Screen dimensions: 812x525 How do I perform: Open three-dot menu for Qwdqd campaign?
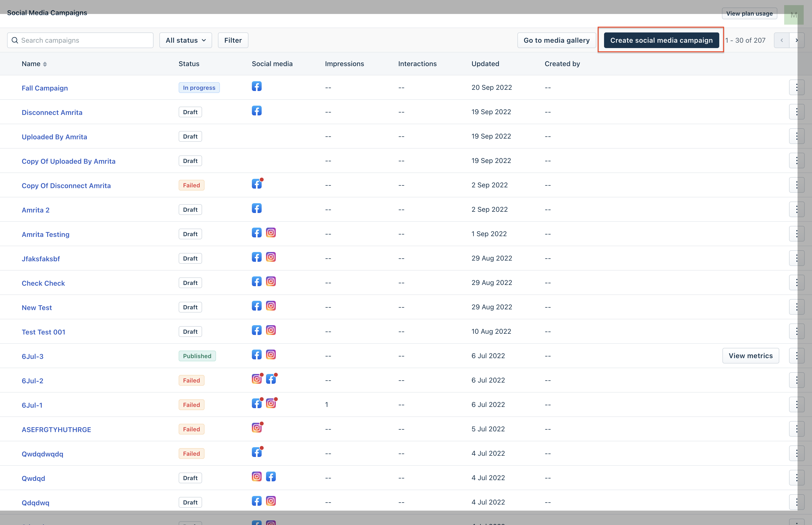click(x=796, y=478)
